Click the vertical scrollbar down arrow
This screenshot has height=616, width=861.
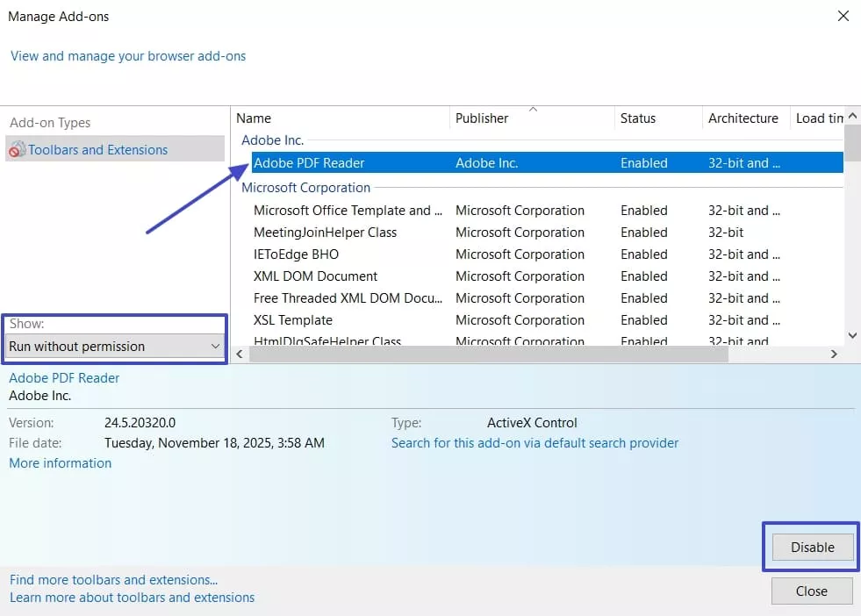point(851,335)
